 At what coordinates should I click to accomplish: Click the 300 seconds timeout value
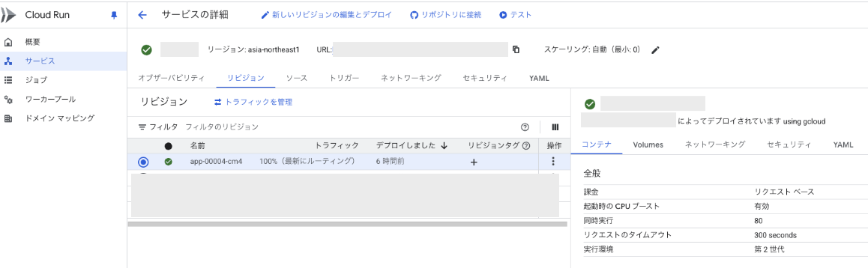coord(776,235)
